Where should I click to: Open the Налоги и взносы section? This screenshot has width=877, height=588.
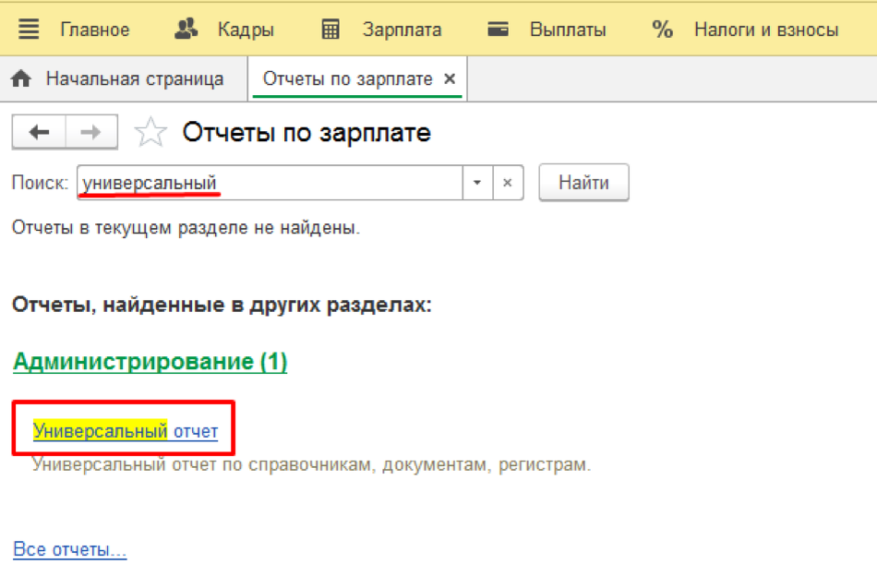click(x=766, y=30)
